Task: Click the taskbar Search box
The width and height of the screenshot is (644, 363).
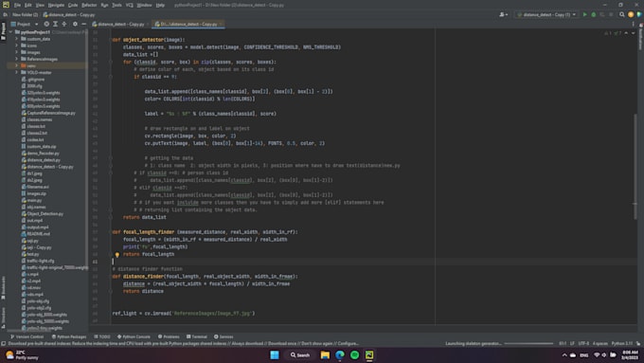Action: 300,354
